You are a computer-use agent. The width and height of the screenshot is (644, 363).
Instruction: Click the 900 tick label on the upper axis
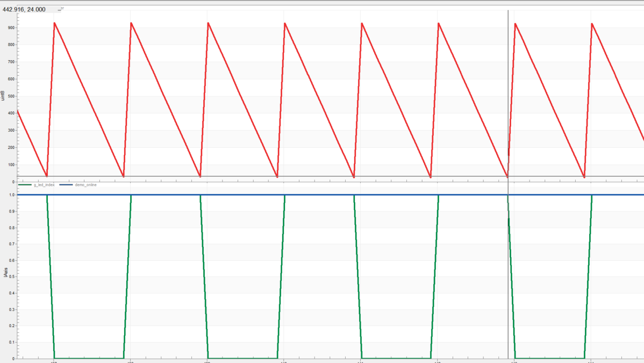click(x=11, y=27)
